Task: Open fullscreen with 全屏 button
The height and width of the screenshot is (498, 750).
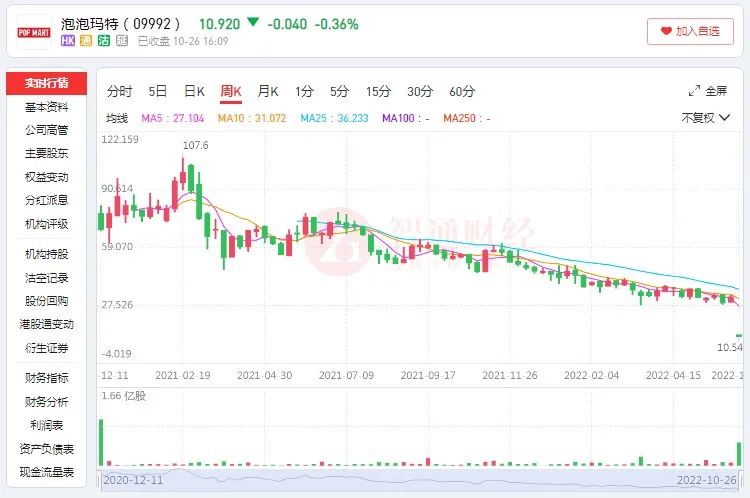Action: coord(707,91)
